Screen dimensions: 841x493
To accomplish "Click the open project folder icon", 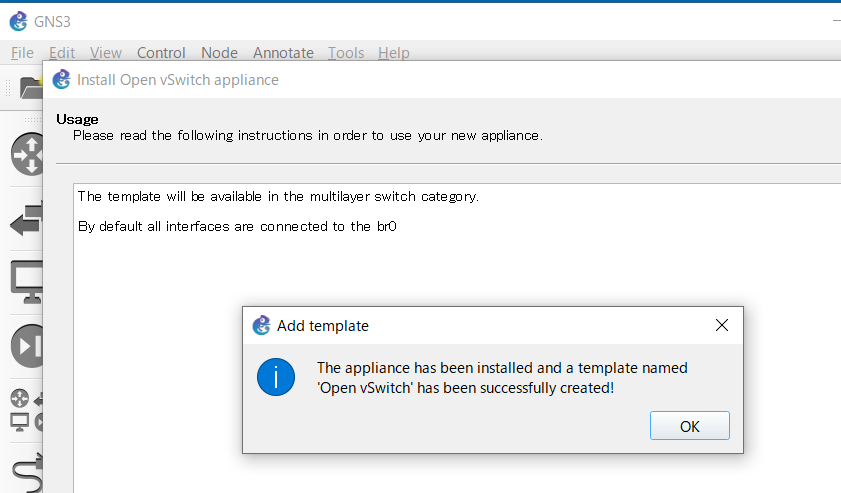I will coord(30,87).
